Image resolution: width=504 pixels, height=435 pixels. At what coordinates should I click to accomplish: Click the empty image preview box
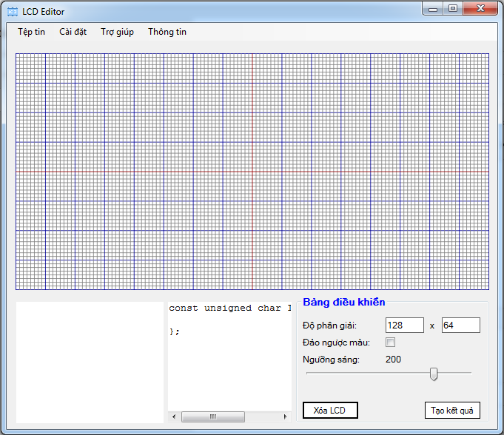[x=90, y=362]
